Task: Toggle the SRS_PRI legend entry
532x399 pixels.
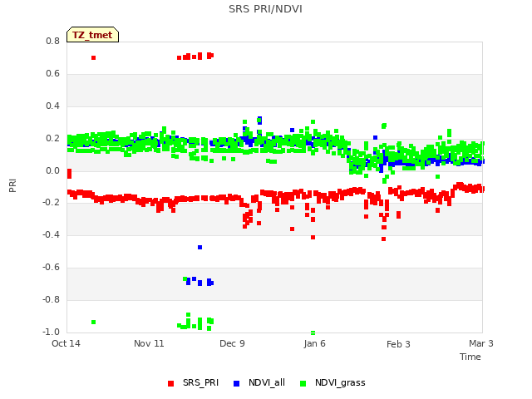Action: pyautogui.click(x=193, y=382)
